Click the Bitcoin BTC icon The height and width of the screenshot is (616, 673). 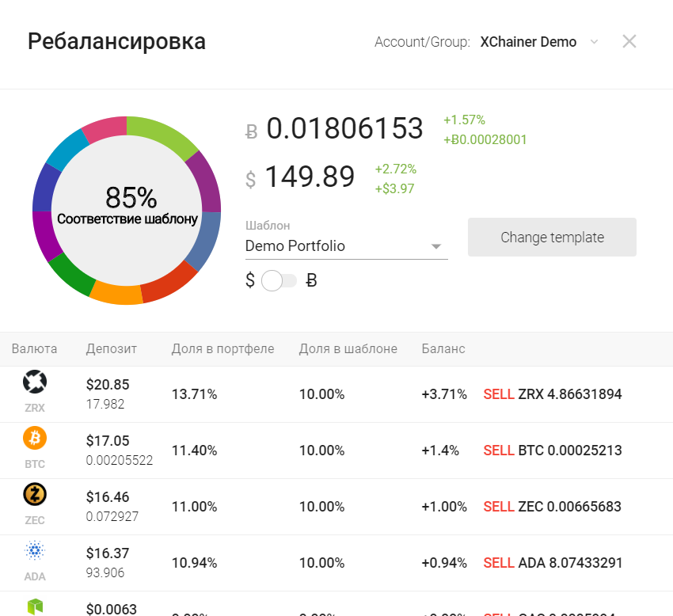tap(35, 438)
